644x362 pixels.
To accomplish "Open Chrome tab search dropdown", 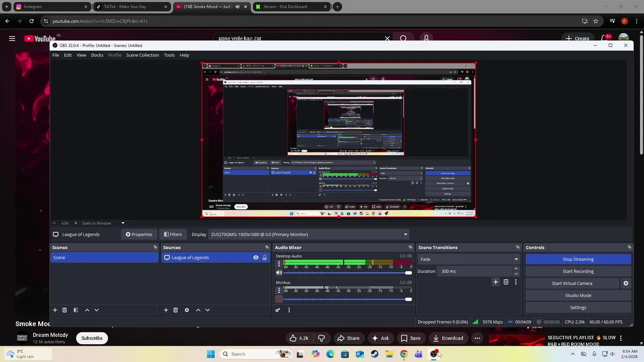I will pyautogui.click(x=7, y=7).
